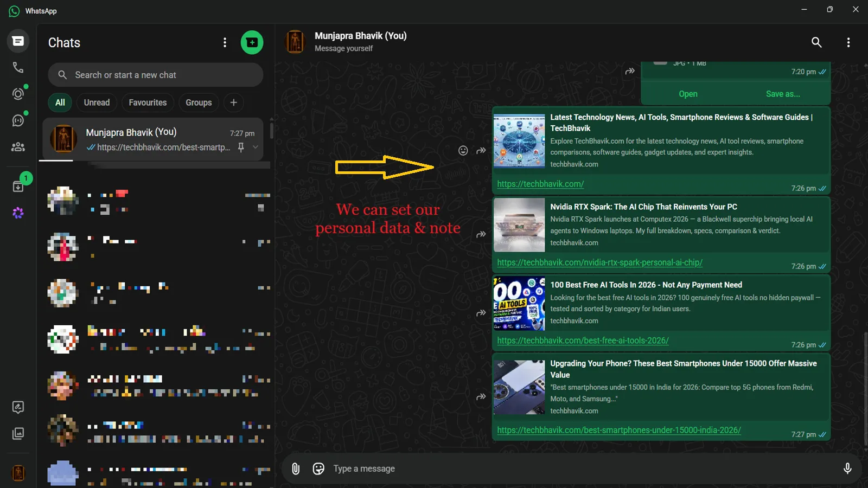The width and height of the screenshot is (868, 488).
Task: Open the Status updates icon in the sidebar
Action: click(18, 94)
